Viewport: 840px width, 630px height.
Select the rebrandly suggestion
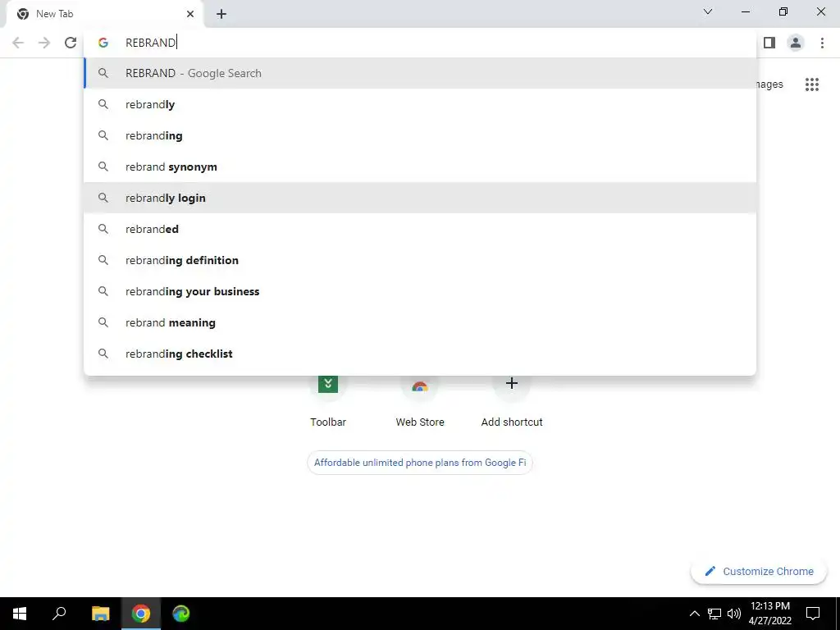pyautogui.click(x=420, y=104)
